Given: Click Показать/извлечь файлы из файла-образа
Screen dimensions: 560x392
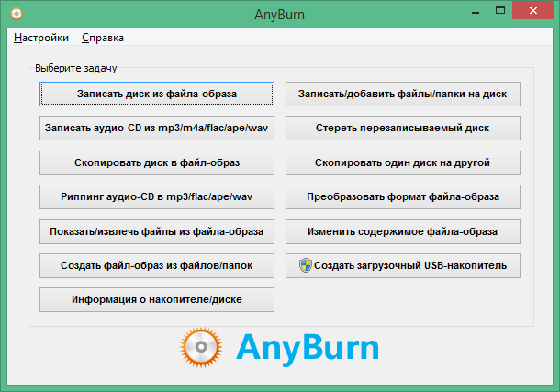Looking at the screenshot, I should 157,231.
